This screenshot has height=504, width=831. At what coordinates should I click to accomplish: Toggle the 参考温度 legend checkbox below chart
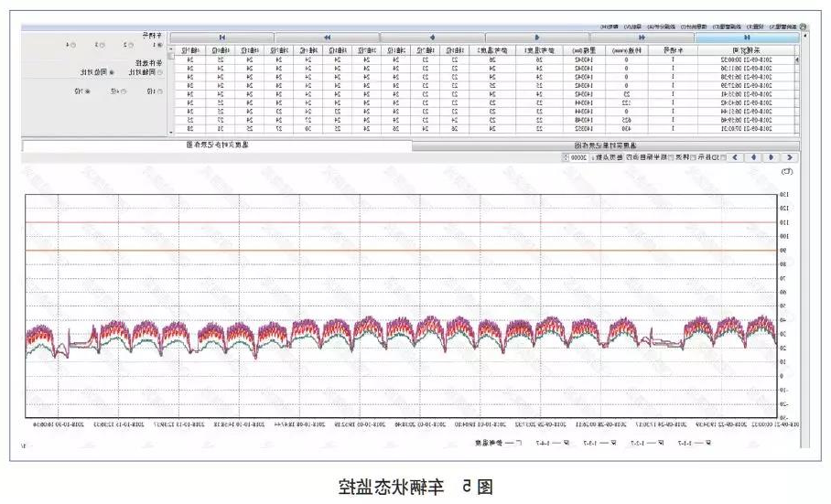[519, 443]
